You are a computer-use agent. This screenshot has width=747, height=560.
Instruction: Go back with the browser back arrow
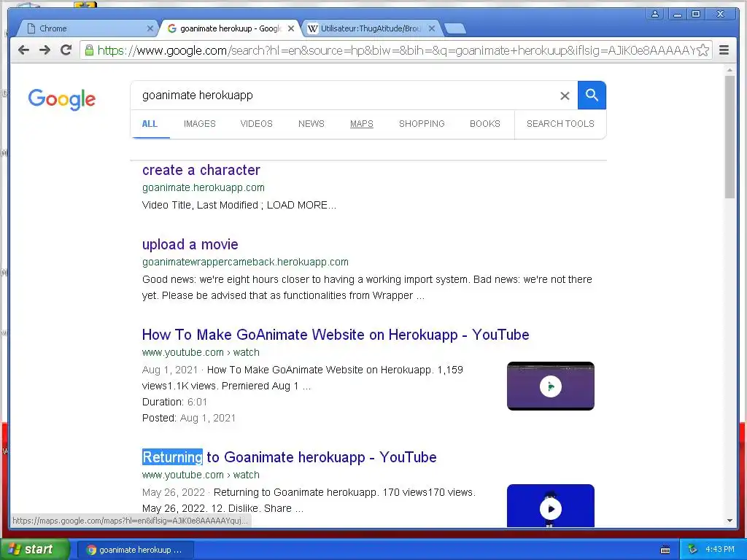pos(23,50)
